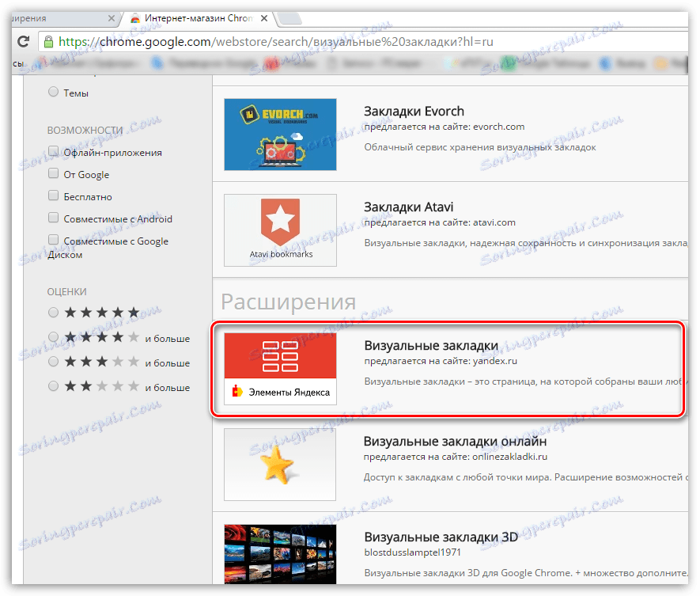Switch to the first tab ending in 'ирения'
The image size is (700, 596).
point(62,18)
